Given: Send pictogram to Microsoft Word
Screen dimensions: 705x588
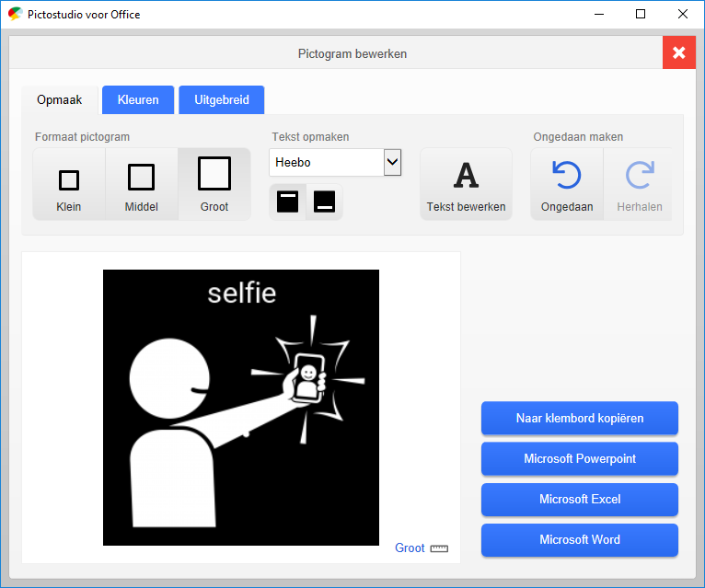Looking at the screenshot, I should point(580,539).
